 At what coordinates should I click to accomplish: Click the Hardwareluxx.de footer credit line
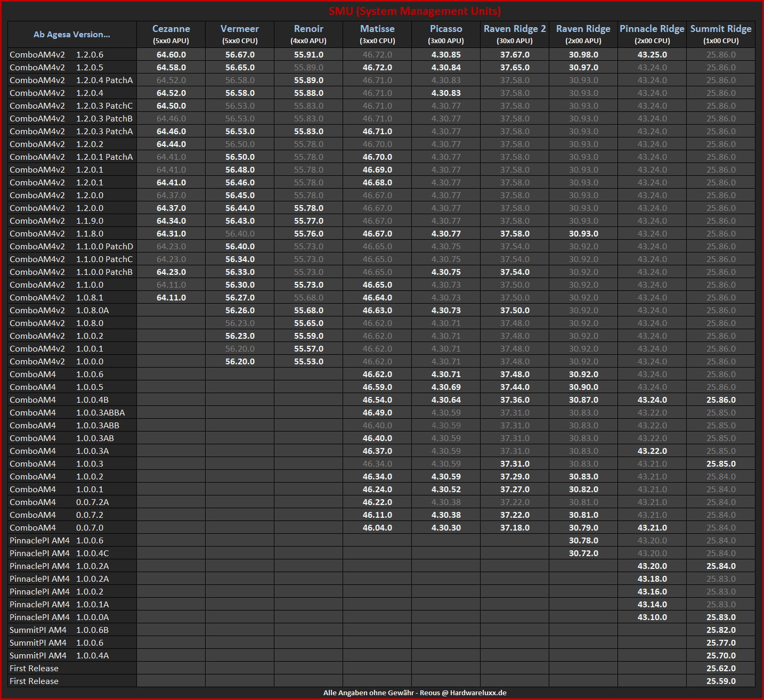(414, 693)
